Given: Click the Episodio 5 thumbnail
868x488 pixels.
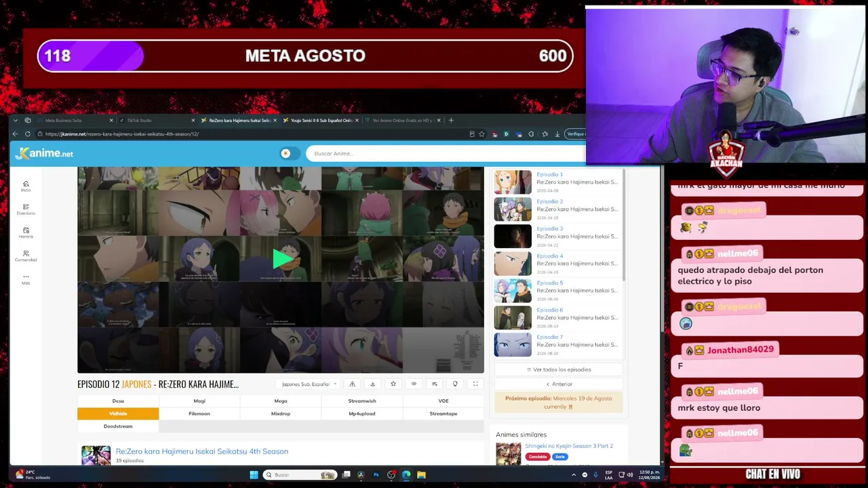Looking at the screenshot, I should coord(513,290).
